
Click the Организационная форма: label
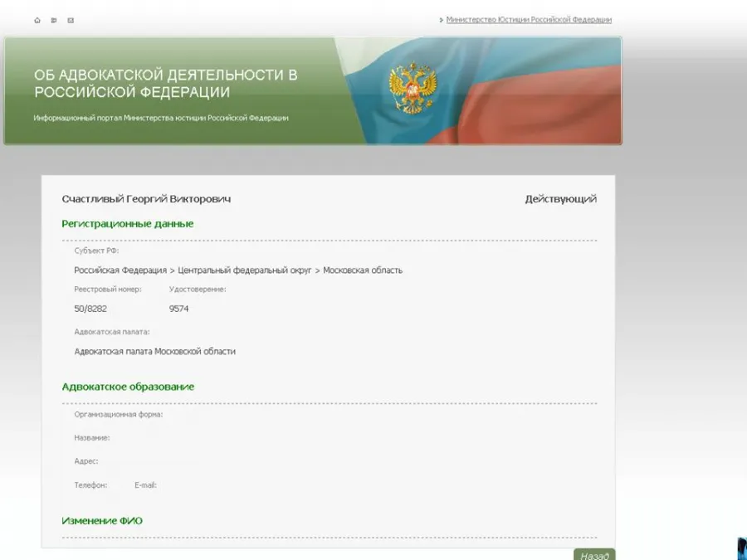(x=119, y=415)
